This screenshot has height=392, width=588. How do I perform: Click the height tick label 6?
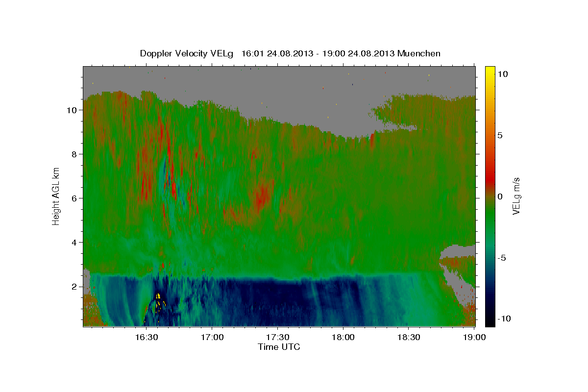(x=75, y=198)
